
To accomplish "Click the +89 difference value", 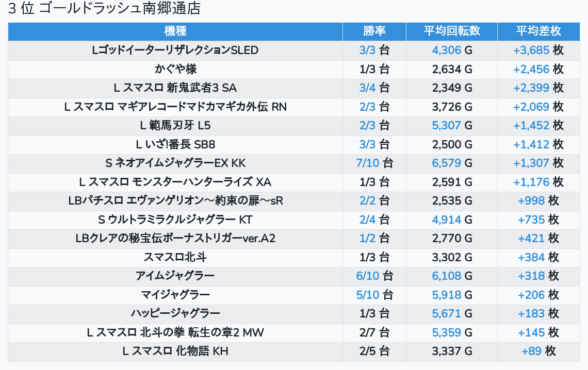I will (x=531, y=351).
